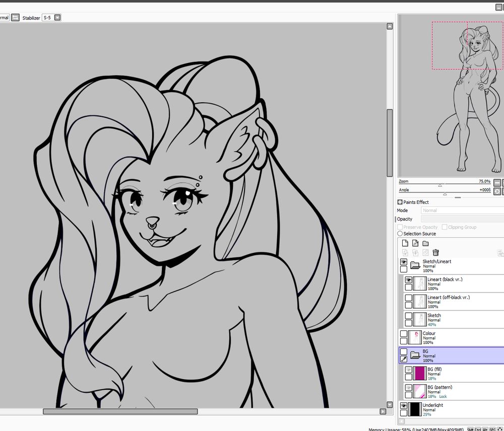Image resolution: width=504 pixels, height=431 pixels.
Task: Toggle the BG (pattern) layer eye
Action: (x=409, y=388)
